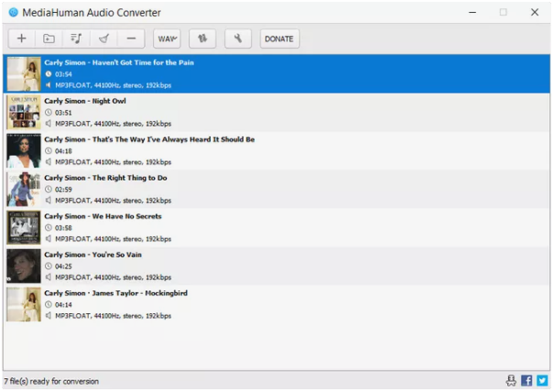Select the Carly Simon - Night Owl track
The width and height of the screenshot is (554, 392).
(x=277, y=113)
